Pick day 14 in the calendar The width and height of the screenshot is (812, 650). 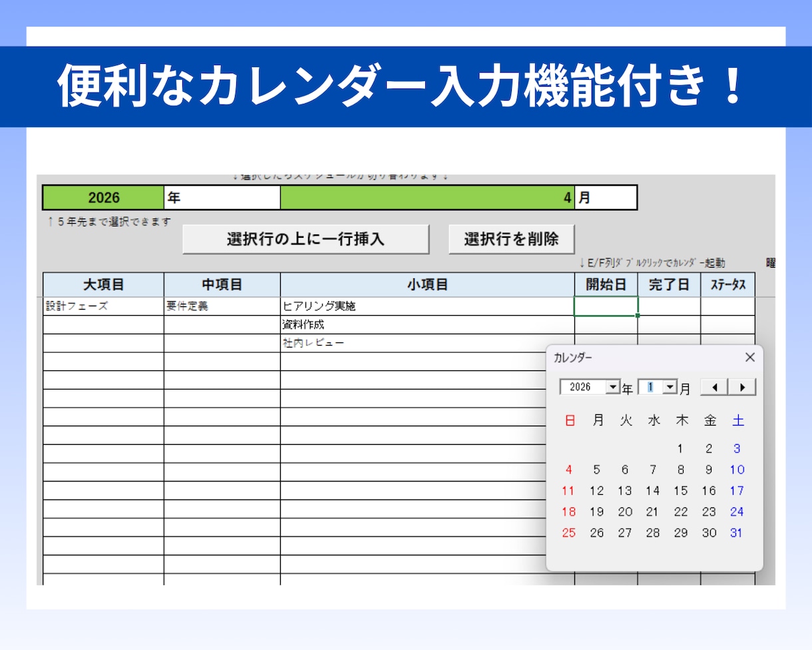pos(653,491)
